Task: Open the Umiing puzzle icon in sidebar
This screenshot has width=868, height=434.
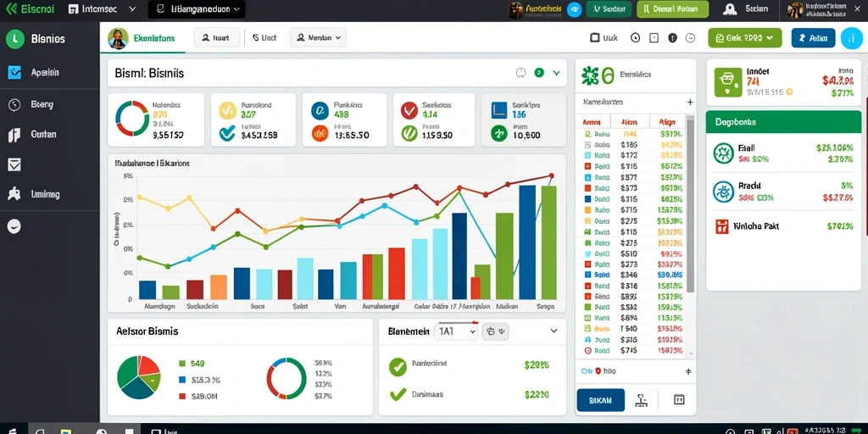Action: point(14,194)
